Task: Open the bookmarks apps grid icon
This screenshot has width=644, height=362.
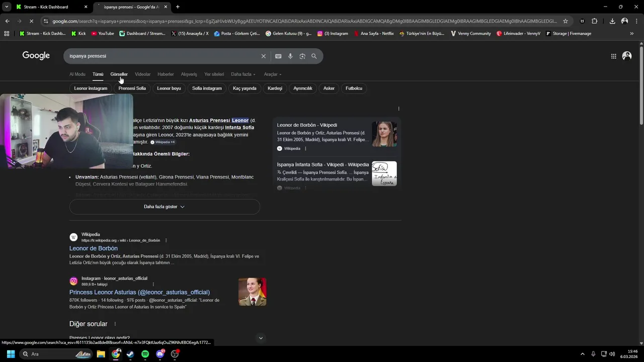Action: 7,34
